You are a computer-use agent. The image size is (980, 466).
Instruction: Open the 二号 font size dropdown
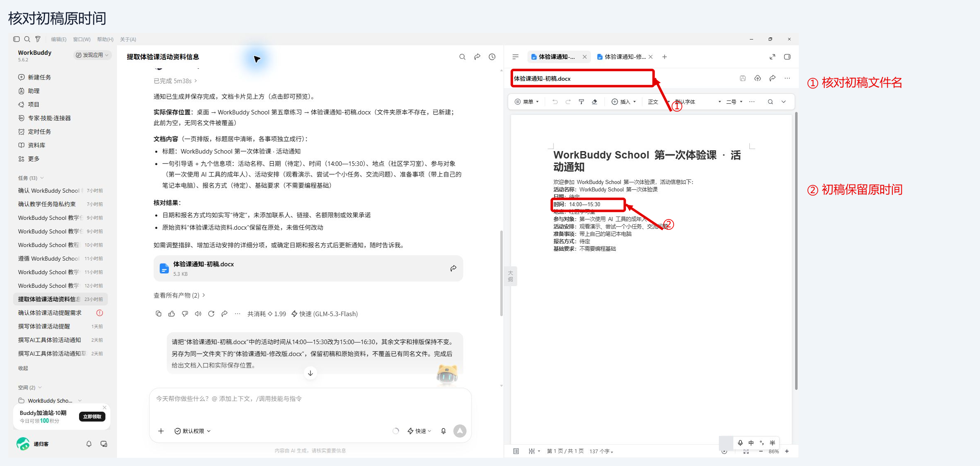point(734,102)
